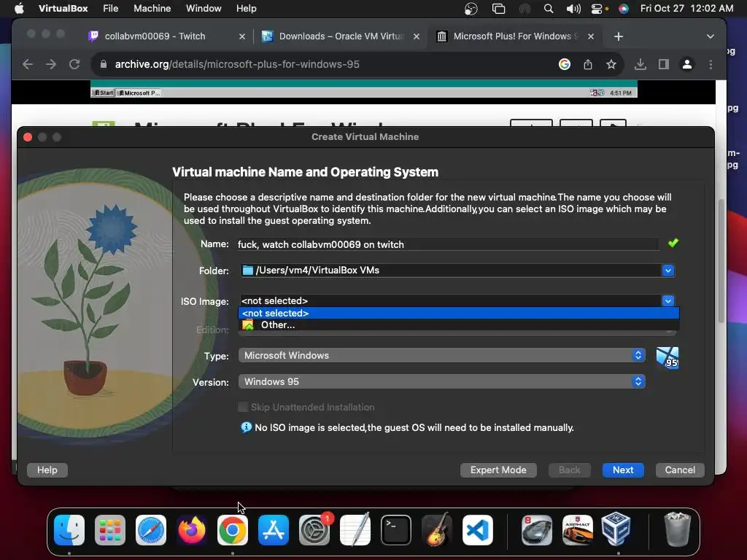Select <not selected> highlighted option
The image size is (747, 560).
pos(458,313)
